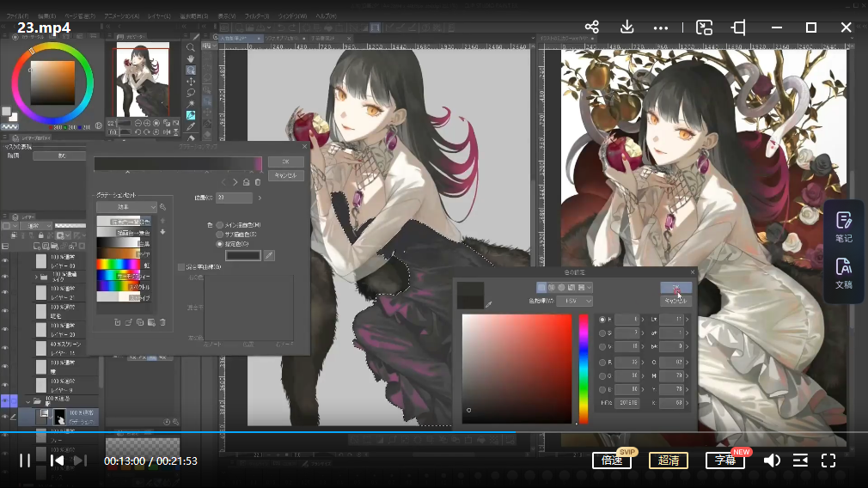Open ファイル menu
This screenshot has height=488, width=868.
click(18, 16)
